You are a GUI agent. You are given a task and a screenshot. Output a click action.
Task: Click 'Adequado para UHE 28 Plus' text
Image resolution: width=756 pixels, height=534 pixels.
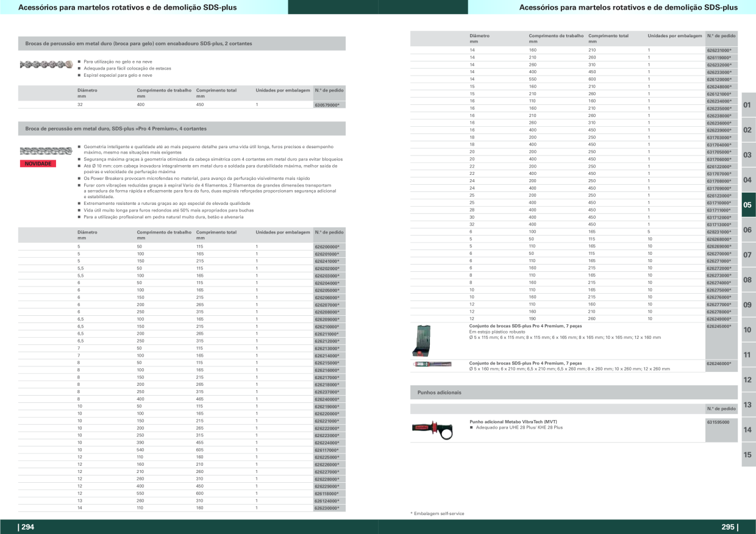coord(519,428)
